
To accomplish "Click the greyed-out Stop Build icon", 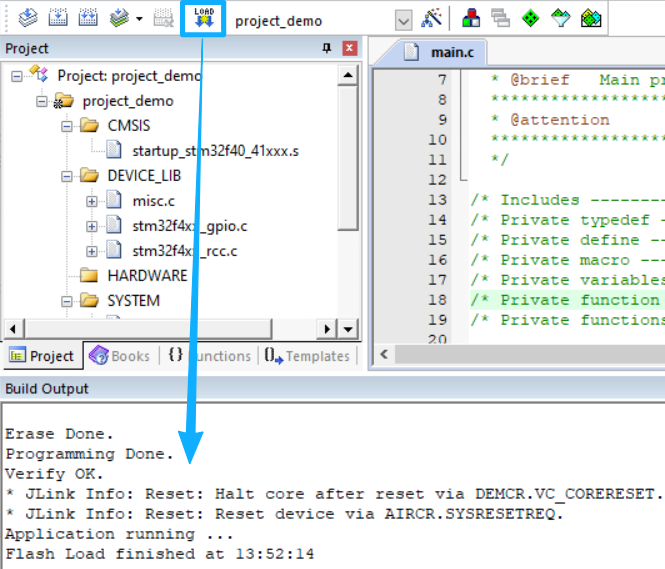I will [164, 19].
